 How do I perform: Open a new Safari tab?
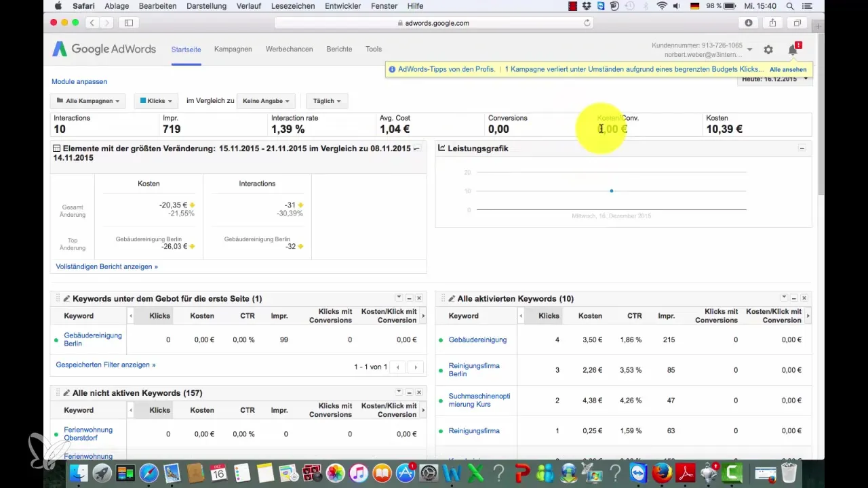pos(818,26)
